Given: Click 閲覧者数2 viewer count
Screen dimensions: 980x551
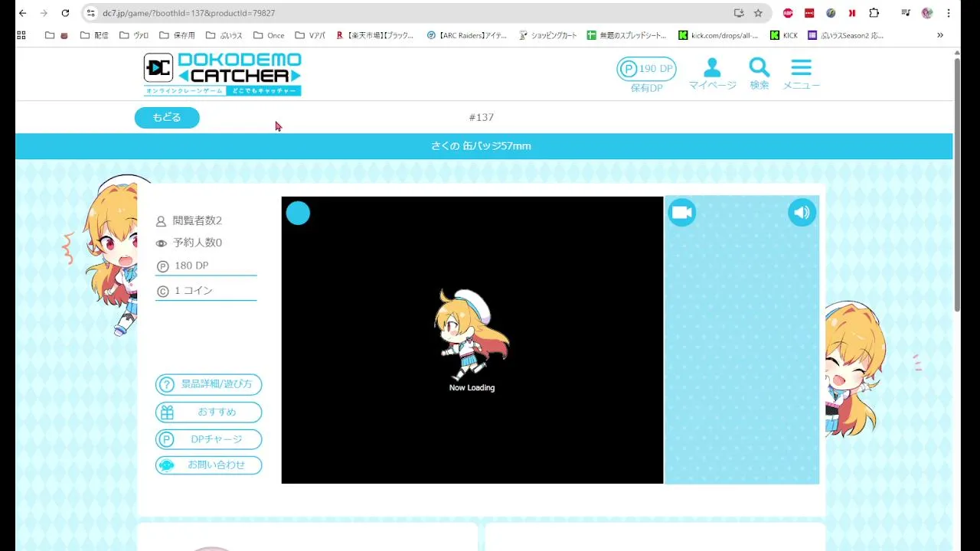Looking at the screenshot, I should 197,220.
